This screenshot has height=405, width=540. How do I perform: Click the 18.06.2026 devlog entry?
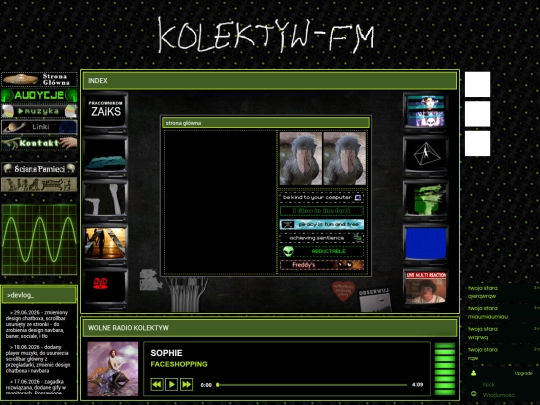(38, 359)
